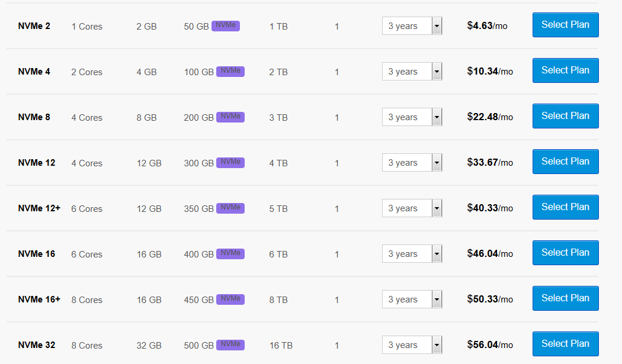Select Plan for NVMe 2 at $4.63/mo
Viewport: 622px width, 364px height.
tap(565, 25)
